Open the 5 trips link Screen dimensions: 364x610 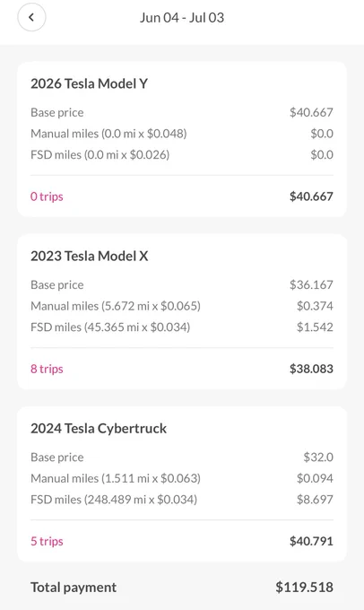click(x=47, y=541)
